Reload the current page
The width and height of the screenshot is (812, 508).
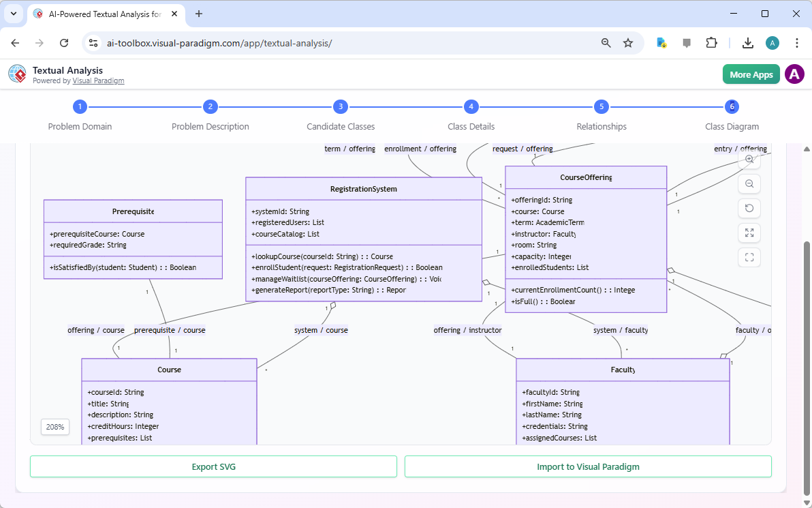pyautogui.click(x=64, y=42)
